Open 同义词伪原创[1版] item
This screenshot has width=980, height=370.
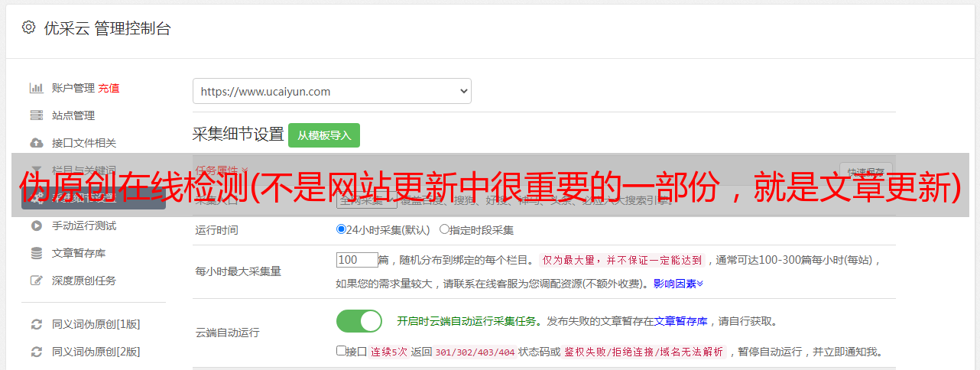[x=96, y=324]
